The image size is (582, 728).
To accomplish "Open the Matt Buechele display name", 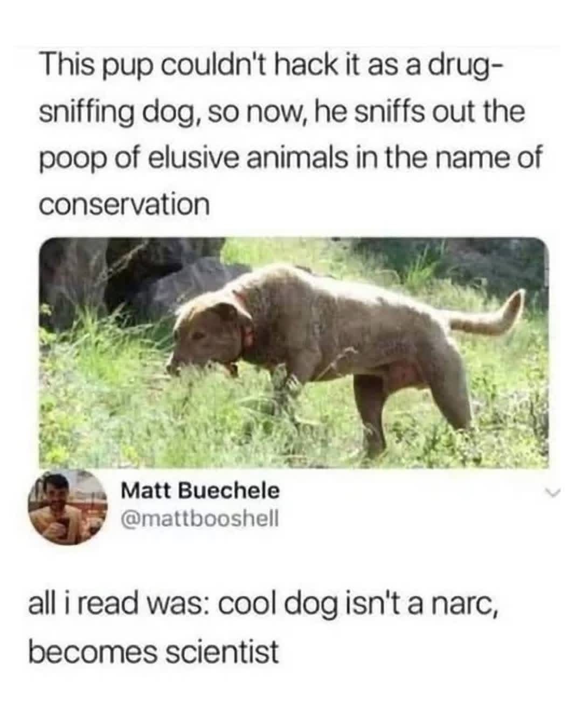I will [200, 491].
